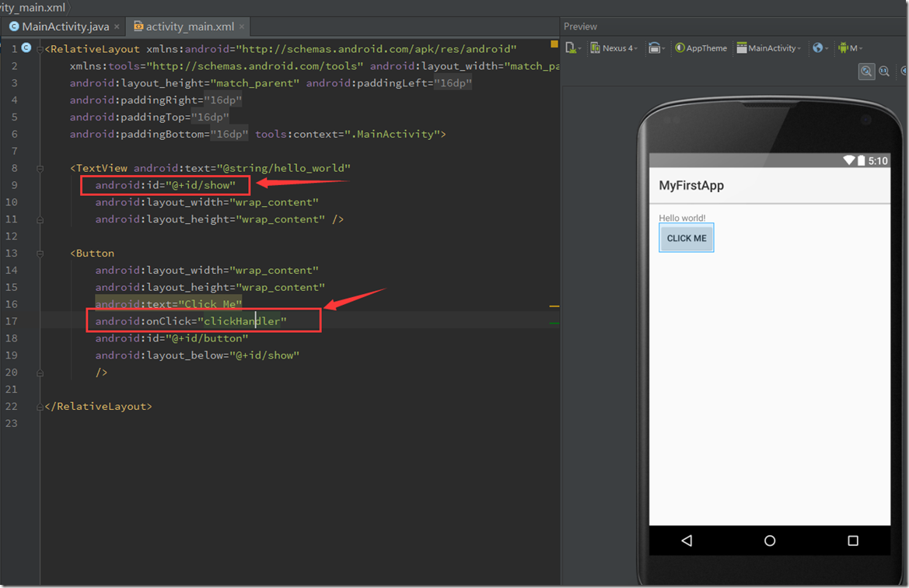Click the Zoom to Fit preview icon

tap(866, 72)
